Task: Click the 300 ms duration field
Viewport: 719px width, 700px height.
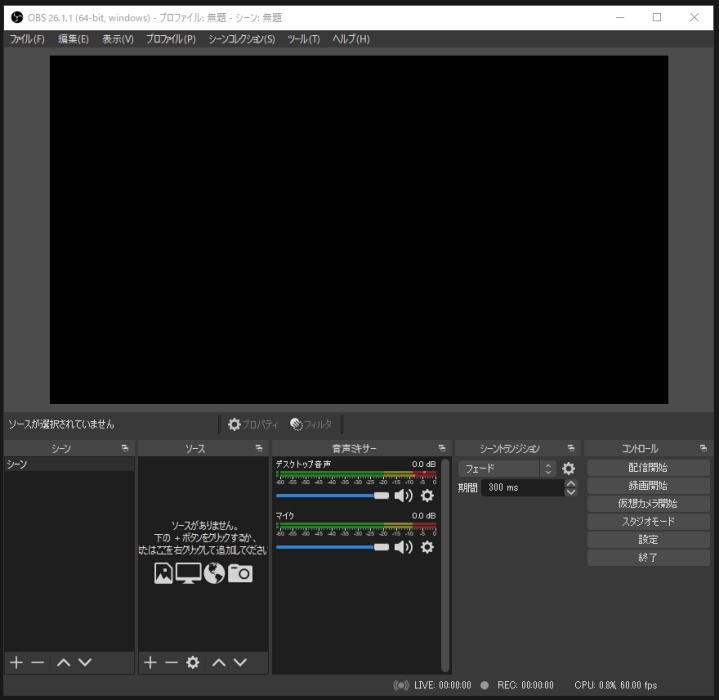Action: 522,487
